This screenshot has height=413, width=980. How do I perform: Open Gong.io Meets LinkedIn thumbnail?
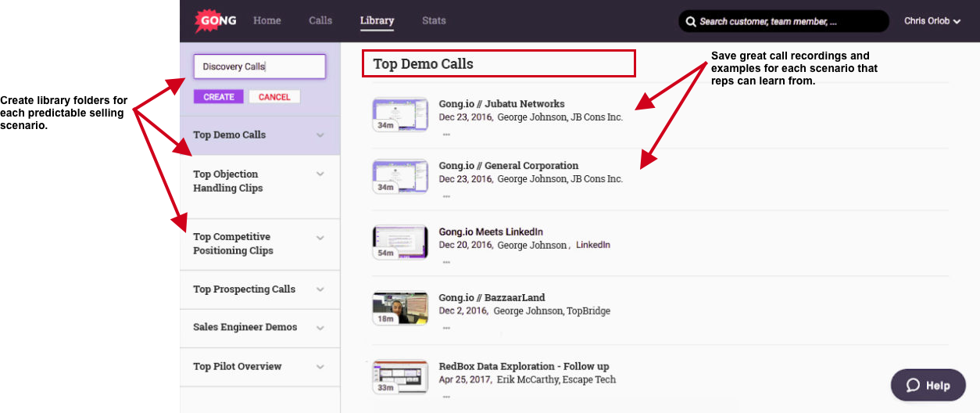click(400, 242)
